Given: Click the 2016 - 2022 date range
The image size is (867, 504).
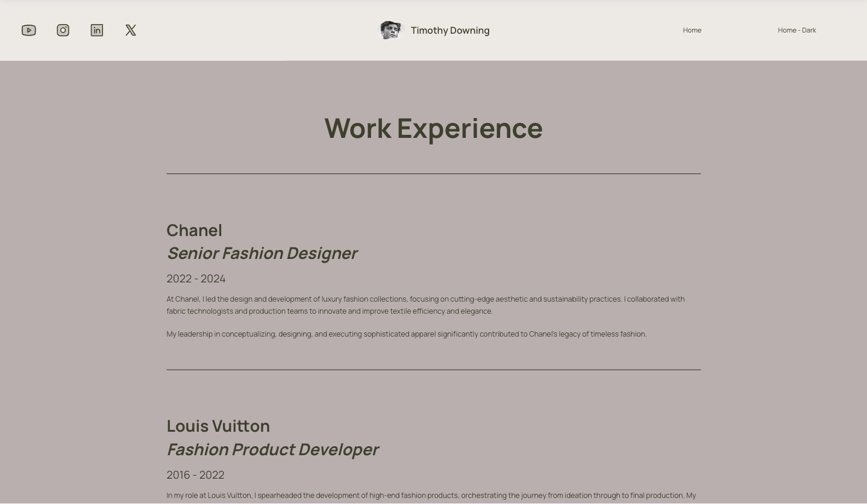Looking at the screenshot, I should point(195,475).
